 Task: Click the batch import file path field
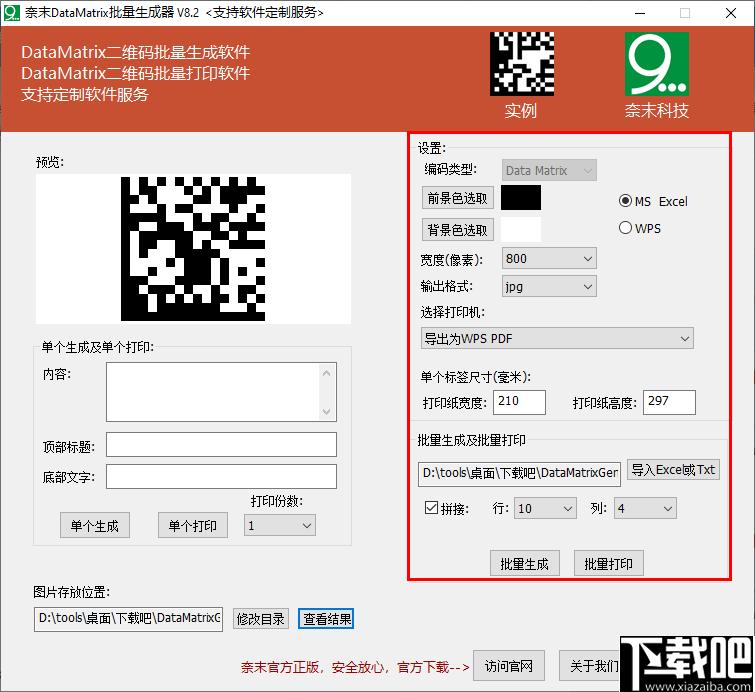pos(520,473)
